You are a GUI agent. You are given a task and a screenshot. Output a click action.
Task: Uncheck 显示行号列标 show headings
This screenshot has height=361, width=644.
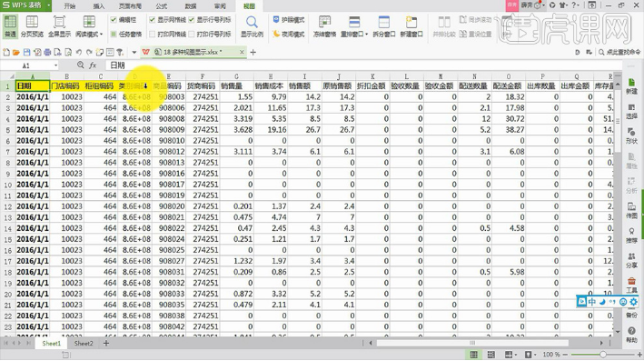click(192, 20)
